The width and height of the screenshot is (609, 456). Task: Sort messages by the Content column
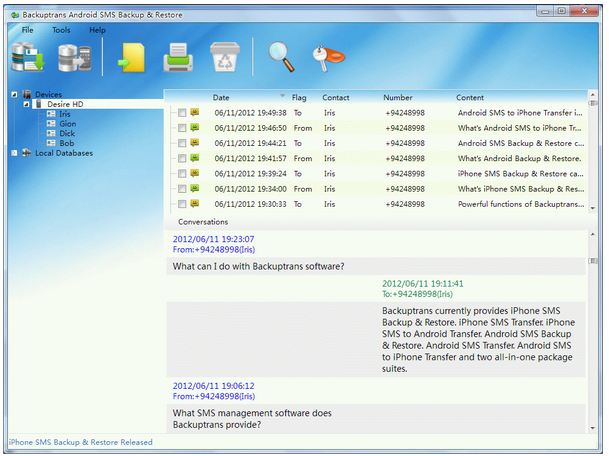point(470,97)
